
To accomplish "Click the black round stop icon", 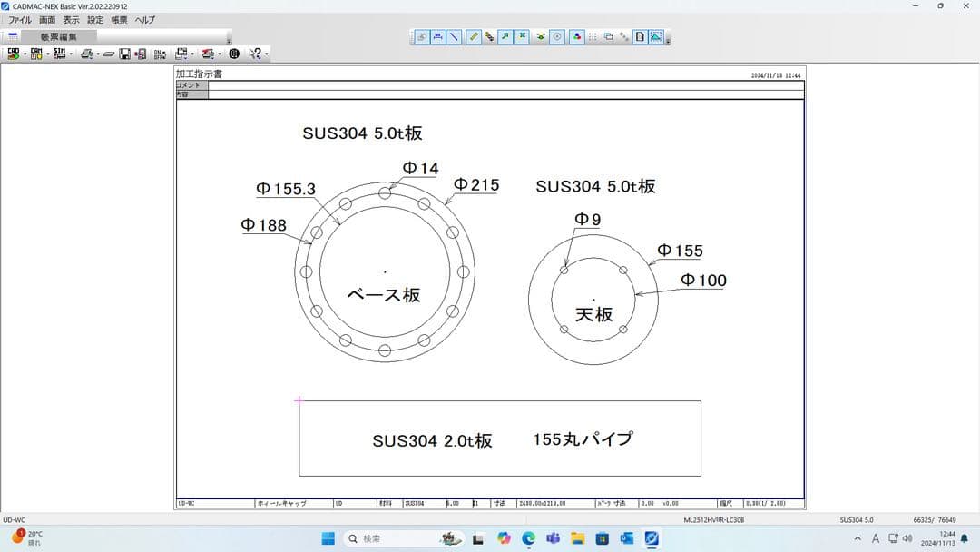I will 234,54.
